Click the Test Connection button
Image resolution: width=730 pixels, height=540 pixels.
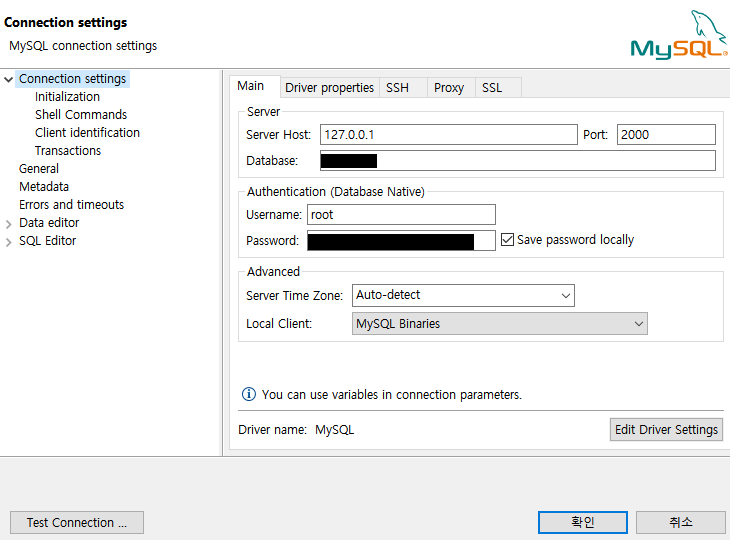tap(77, 522)
